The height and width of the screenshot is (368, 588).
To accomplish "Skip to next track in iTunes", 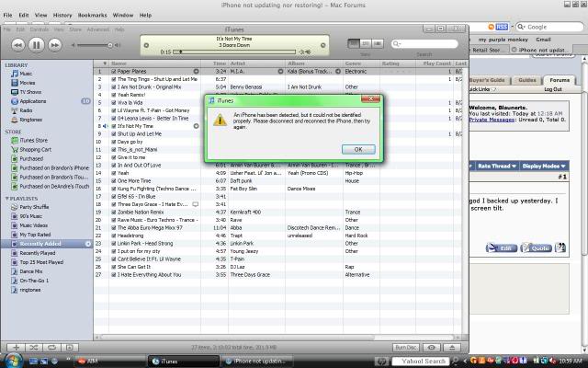I will click(55, 45).
